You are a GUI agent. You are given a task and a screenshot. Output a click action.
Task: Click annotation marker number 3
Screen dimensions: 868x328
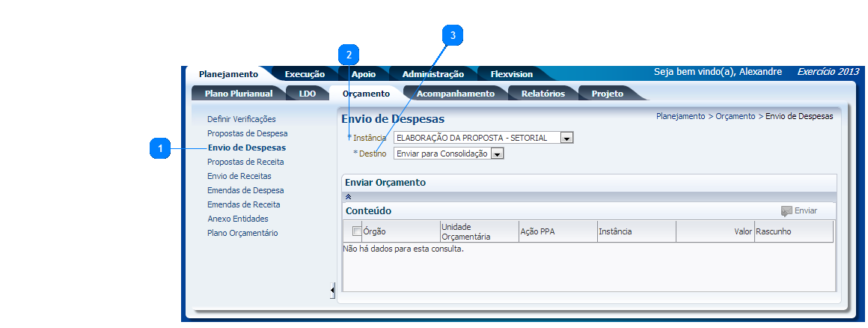click(x=452, y=34)
